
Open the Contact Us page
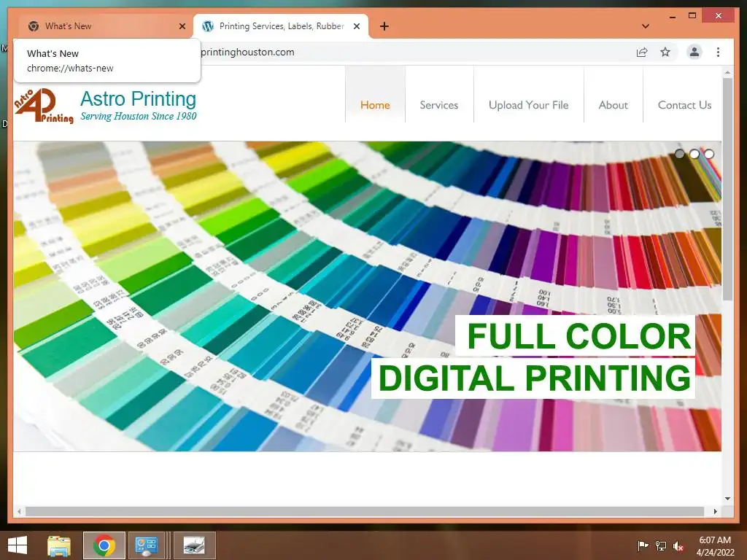tap(684, 105)
